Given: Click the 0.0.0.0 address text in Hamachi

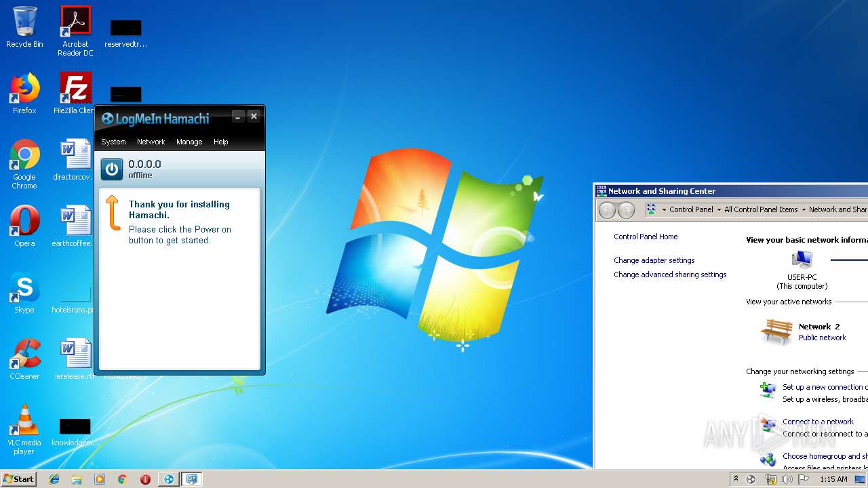Looking at the screenshot, I should 144,164.
